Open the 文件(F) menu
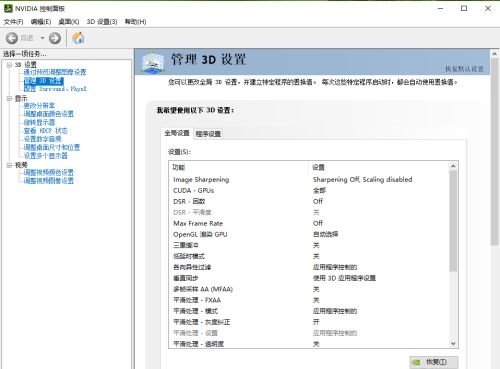 13,22
